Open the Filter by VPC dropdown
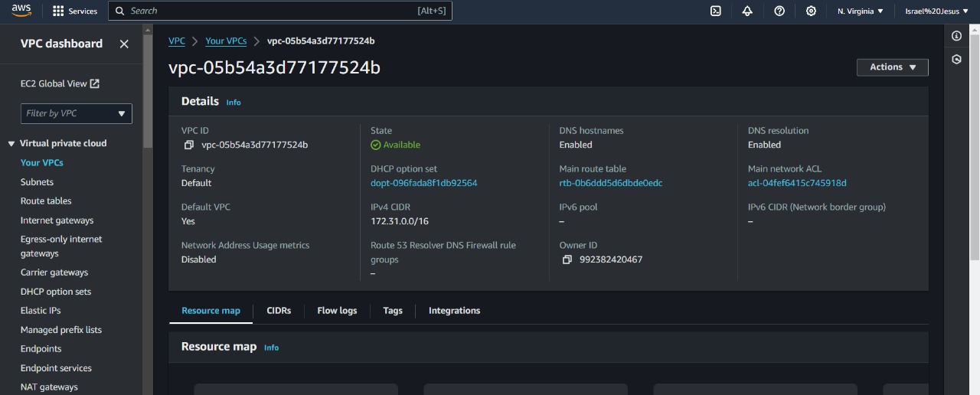This screenshot has width=980, height=395. tap(77, 113)
